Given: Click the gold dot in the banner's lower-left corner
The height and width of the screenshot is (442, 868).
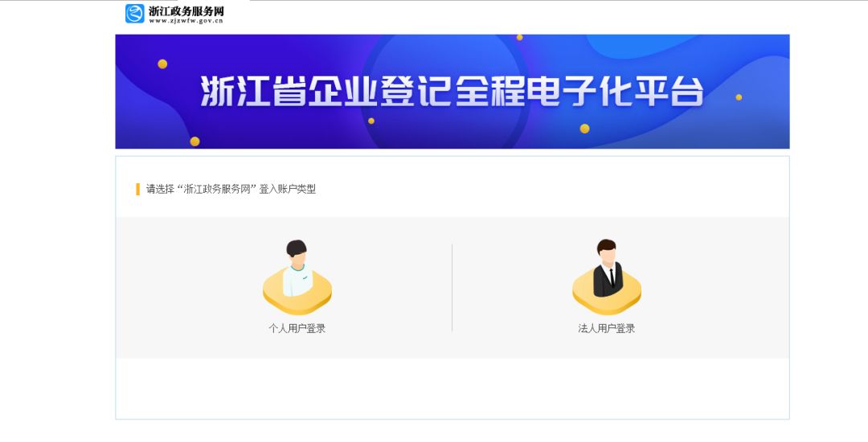Looking at the screenshot, I should click(194, 141).
